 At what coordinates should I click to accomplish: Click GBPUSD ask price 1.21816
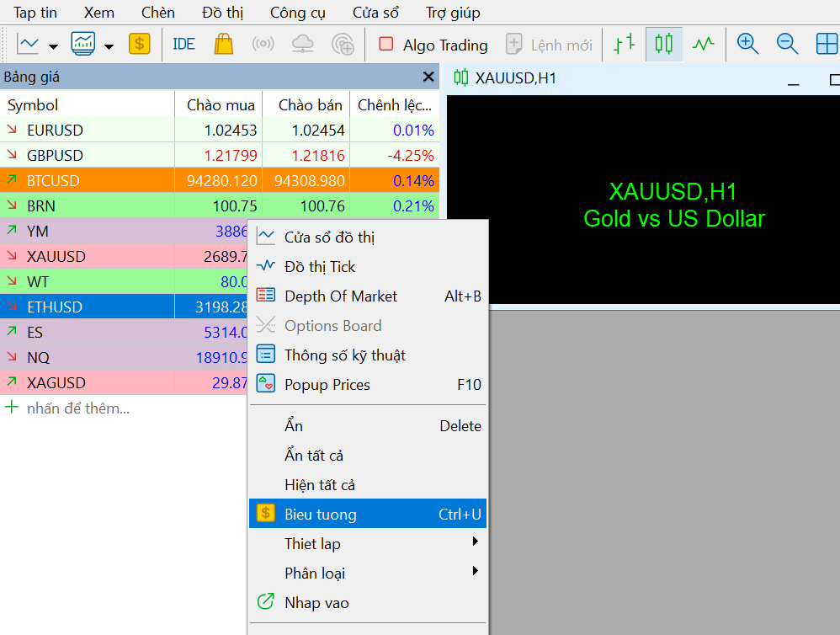[317, 156]
